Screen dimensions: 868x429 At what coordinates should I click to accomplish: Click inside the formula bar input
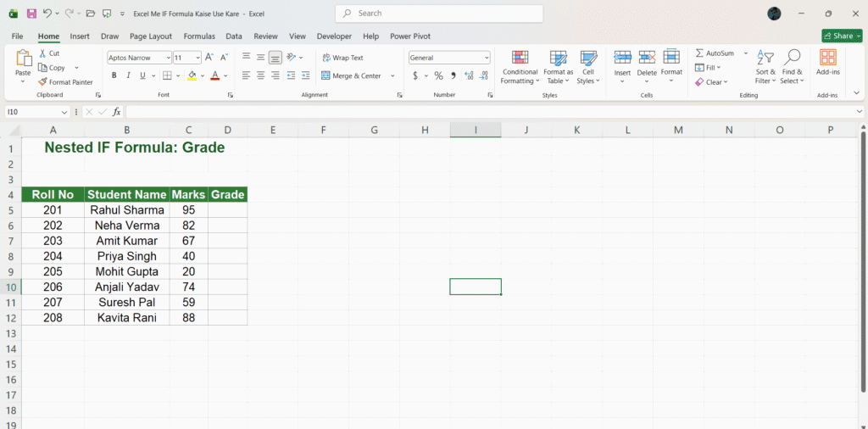490,112
